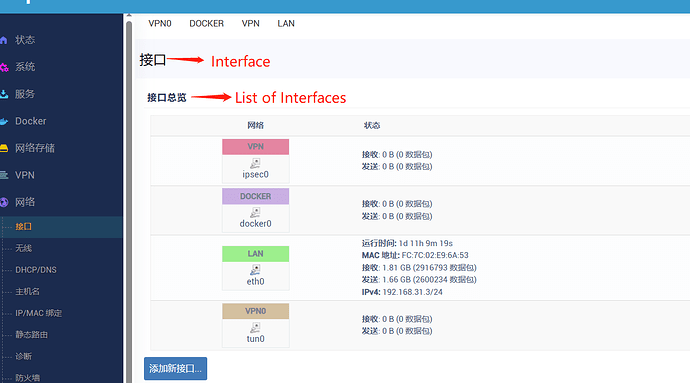Click the MAC address FC:7C:02:E9:6A:53

pyautogui.click(x=435, y=255)
